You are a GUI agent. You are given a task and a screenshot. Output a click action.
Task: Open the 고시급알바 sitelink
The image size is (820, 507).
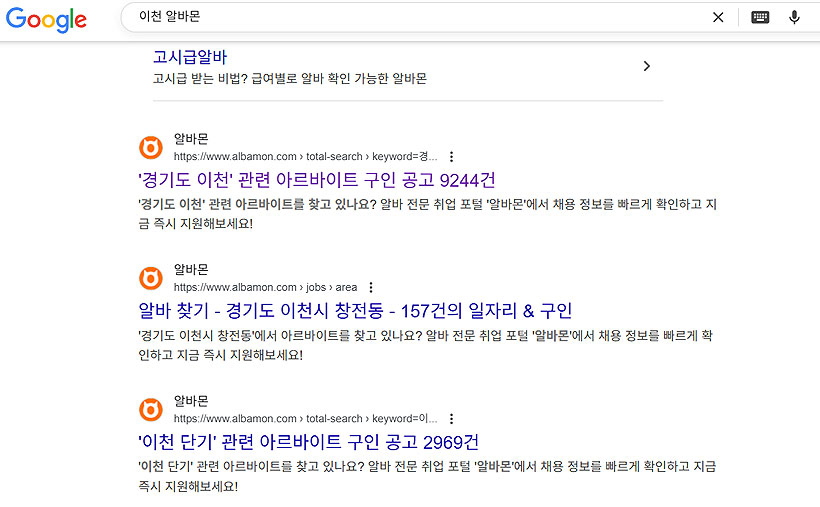190,57
